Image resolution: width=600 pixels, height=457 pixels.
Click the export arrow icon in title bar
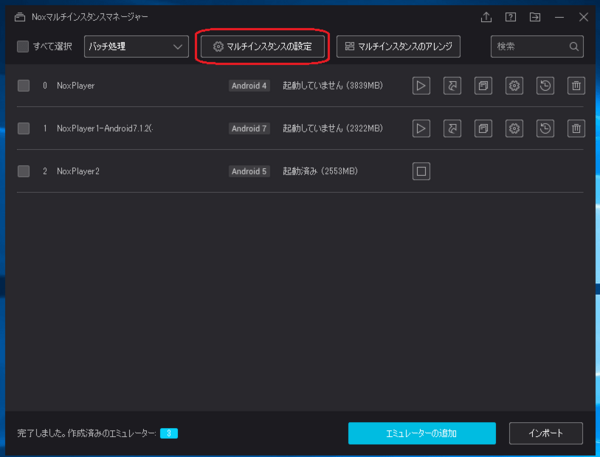[535, 17]
